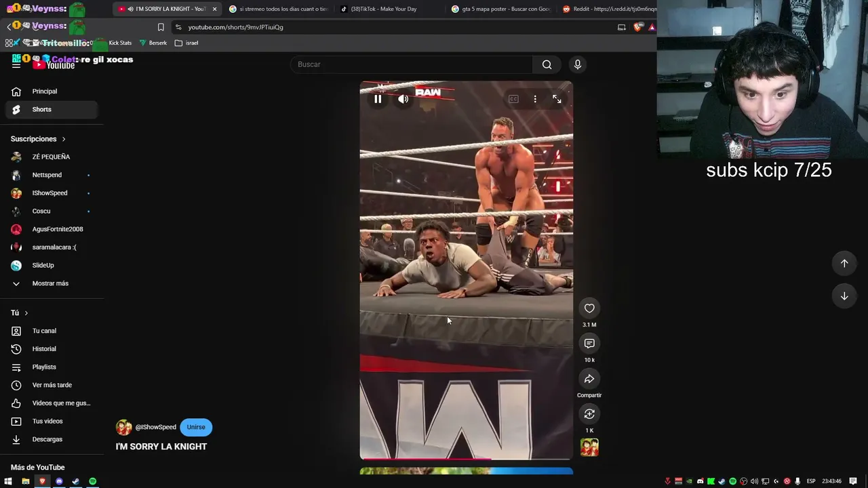Viewport: 868px width, 488px height.
Task: Like the Short with the heart icon
Action: click(589, 308)
